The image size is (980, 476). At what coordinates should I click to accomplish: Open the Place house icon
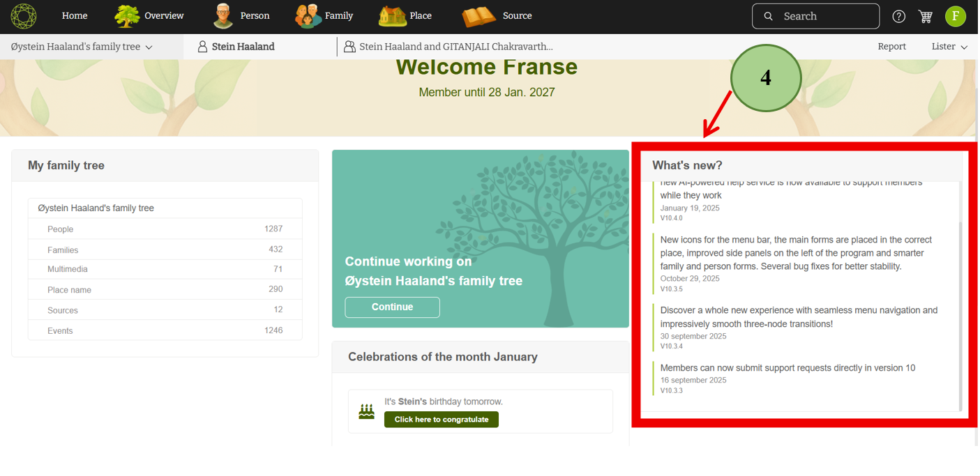(x=392, y=16)
